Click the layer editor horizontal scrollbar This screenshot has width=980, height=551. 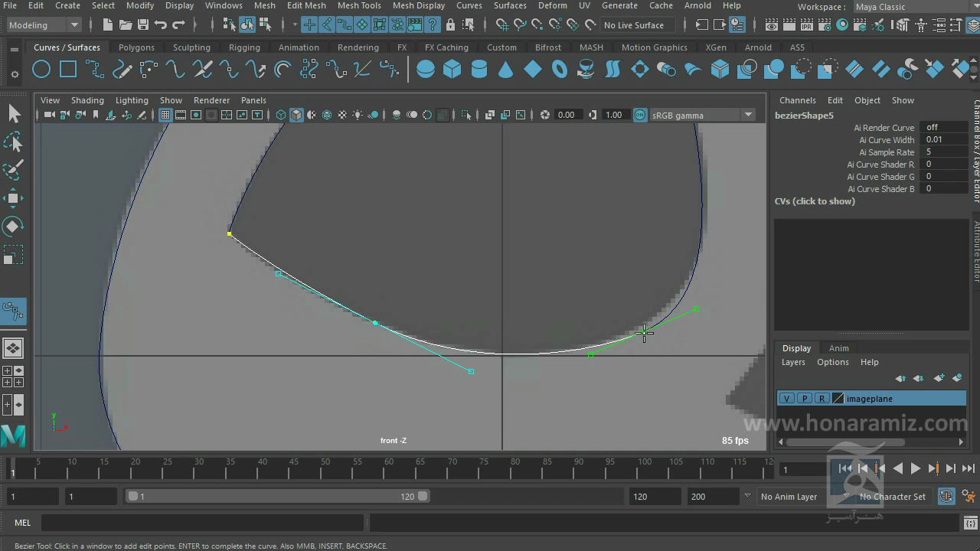(845, 442)
